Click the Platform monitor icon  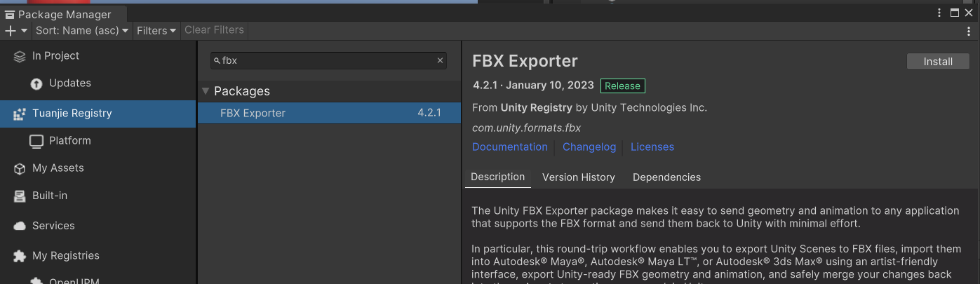36,142
